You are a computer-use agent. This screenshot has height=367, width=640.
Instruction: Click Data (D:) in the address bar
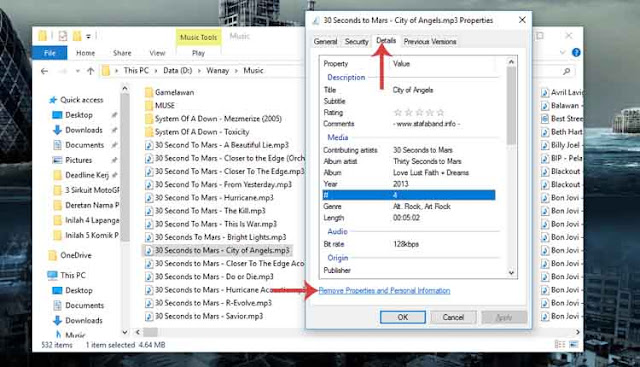click(x=178, y=70)
